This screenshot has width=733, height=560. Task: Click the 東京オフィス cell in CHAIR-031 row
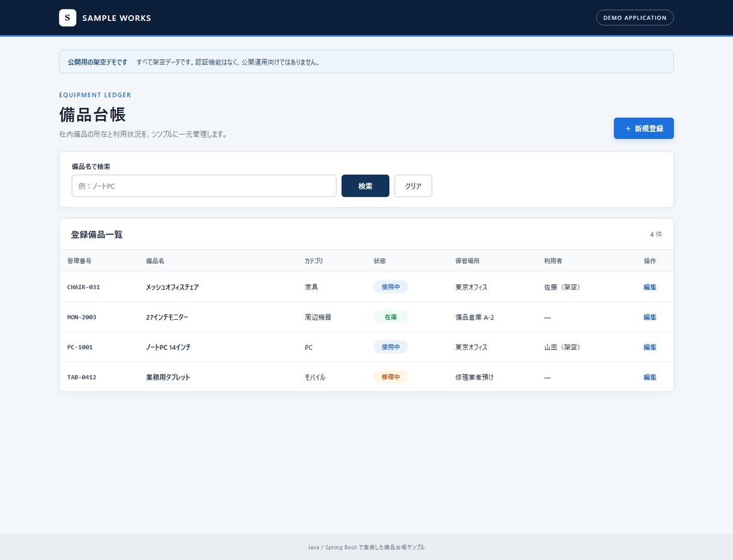472,287
